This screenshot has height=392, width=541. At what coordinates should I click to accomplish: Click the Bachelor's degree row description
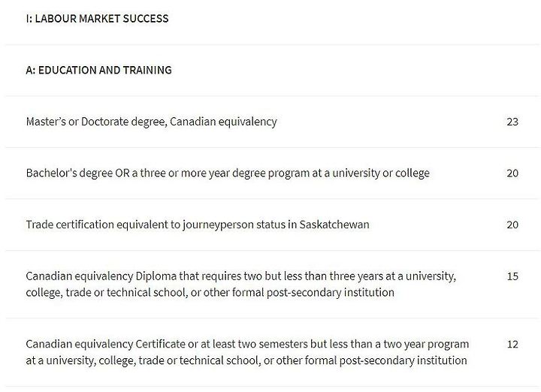point(228,173)
